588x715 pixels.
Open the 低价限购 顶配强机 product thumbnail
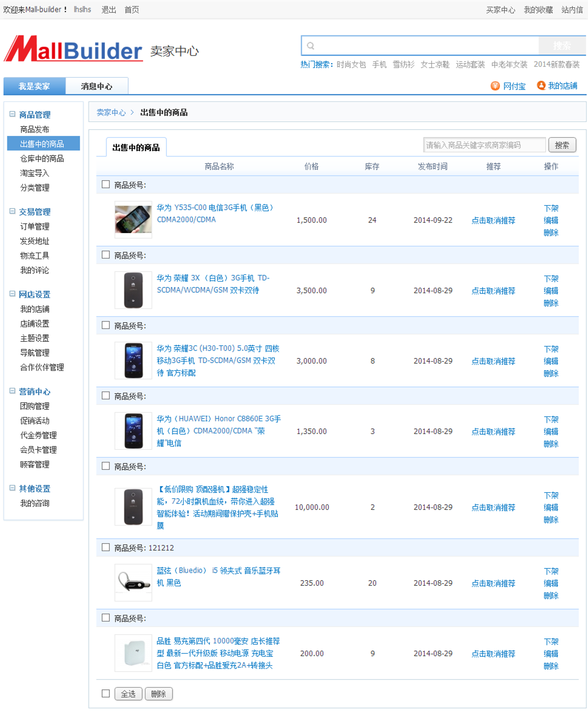pos(133,507)
